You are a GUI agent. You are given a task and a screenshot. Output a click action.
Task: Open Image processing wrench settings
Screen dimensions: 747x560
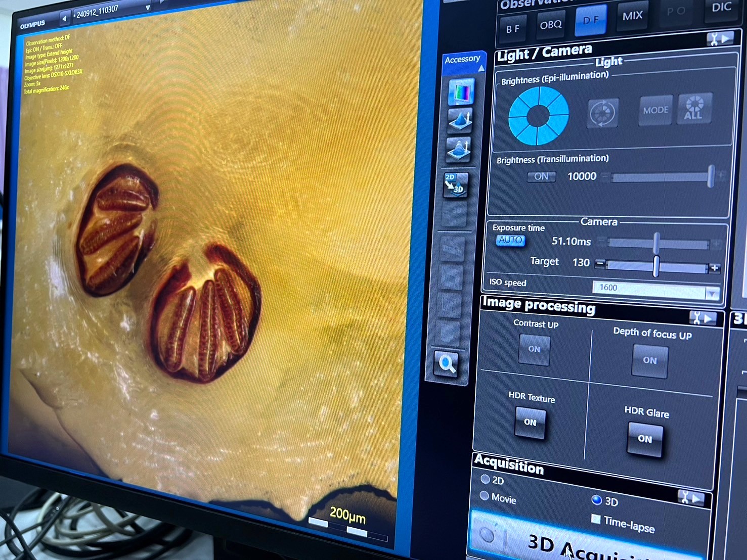click(702, 318)
